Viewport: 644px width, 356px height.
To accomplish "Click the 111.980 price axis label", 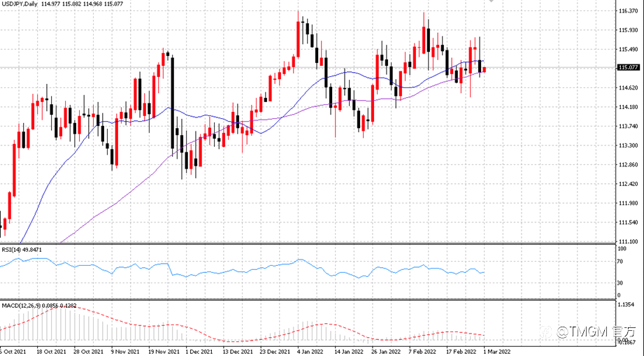I will 629,204.
